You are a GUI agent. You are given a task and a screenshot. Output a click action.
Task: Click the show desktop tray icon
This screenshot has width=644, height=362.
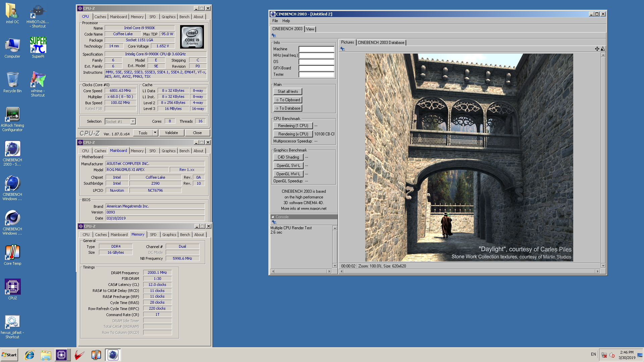[x=640, y=355]
